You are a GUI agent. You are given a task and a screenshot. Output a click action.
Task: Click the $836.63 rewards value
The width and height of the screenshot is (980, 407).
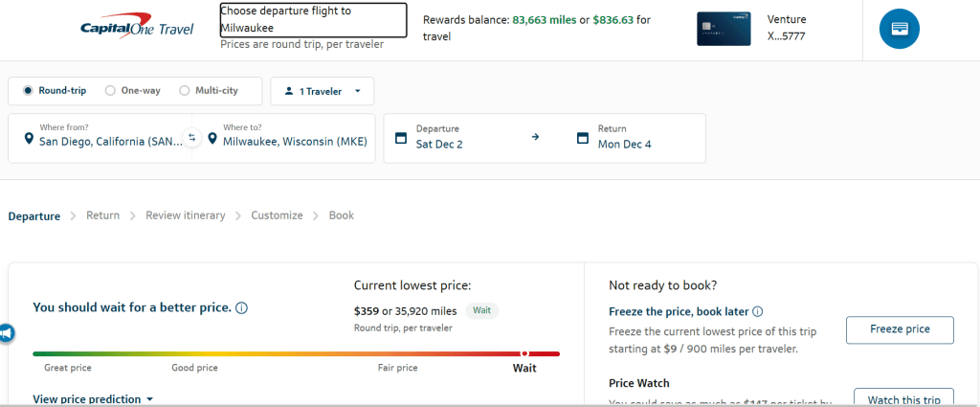point(613,20)
